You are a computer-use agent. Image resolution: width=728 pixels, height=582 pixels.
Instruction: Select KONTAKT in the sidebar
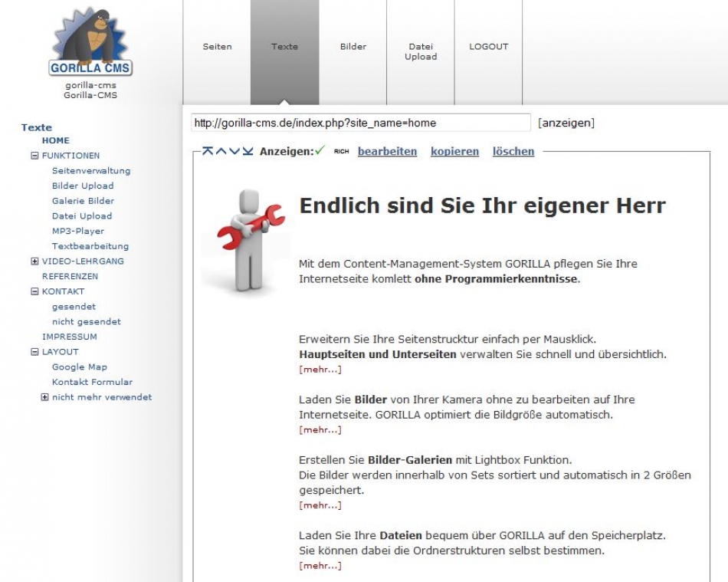click(x=63, y=291)
